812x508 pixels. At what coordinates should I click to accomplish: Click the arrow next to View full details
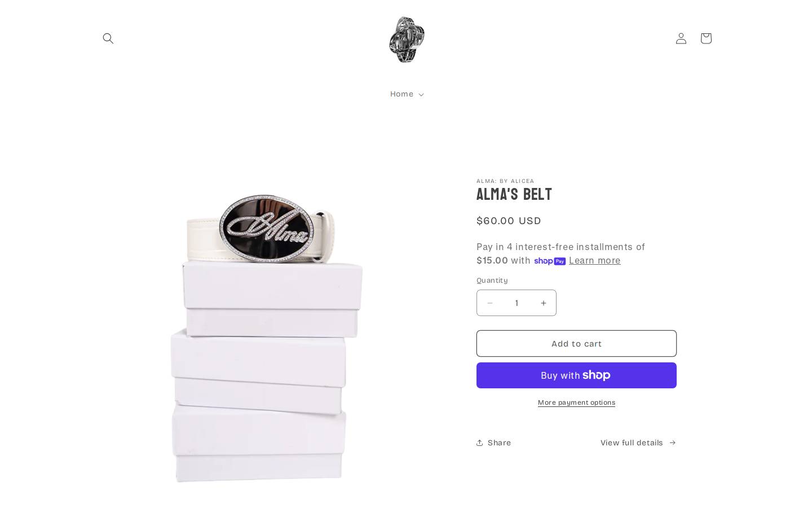(x=672, y=443)
